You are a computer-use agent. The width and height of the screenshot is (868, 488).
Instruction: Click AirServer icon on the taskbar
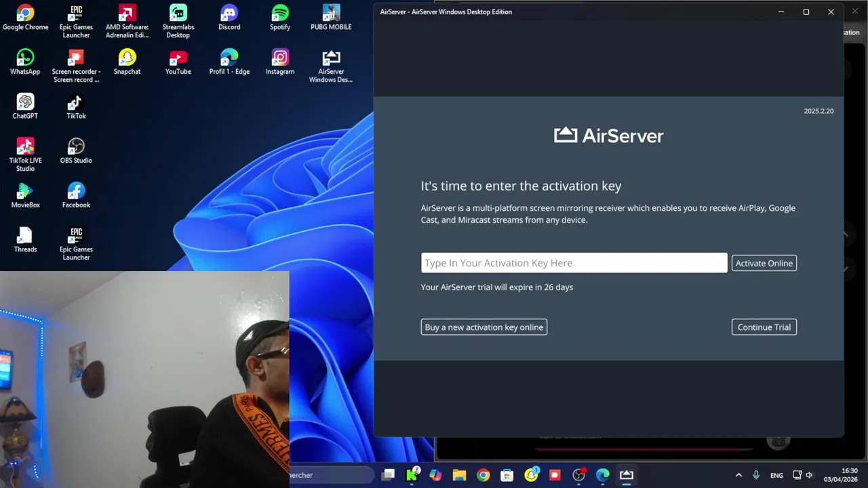click(x=627, y=475)
